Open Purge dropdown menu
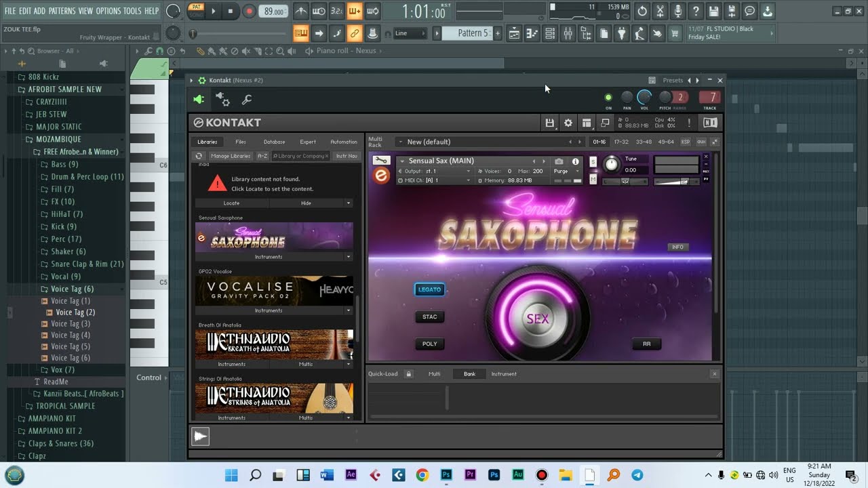The image size is (868, 488). click(566, 171)
